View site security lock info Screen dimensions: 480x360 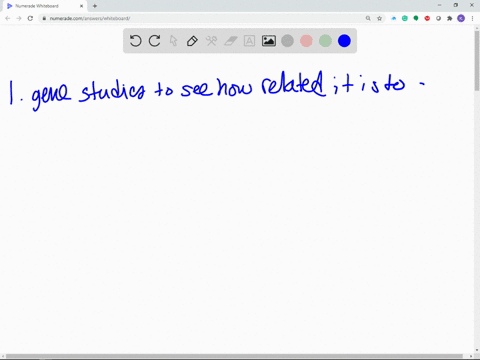pos(44,18)
